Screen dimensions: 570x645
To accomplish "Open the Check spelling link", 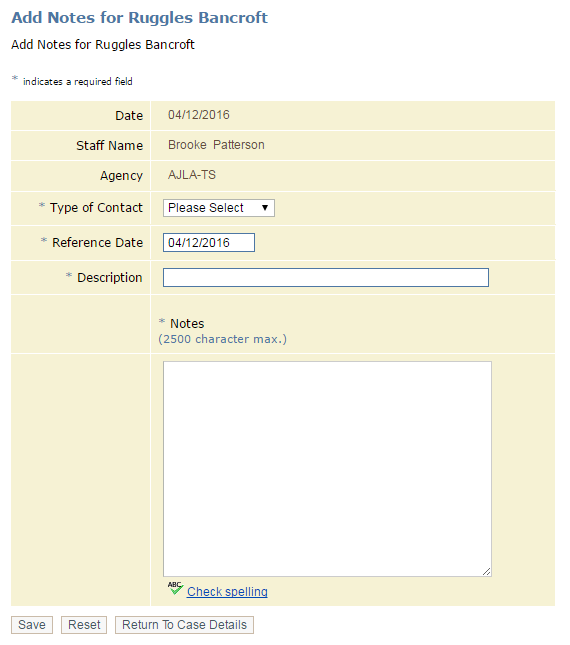I will tap(227, 592).
